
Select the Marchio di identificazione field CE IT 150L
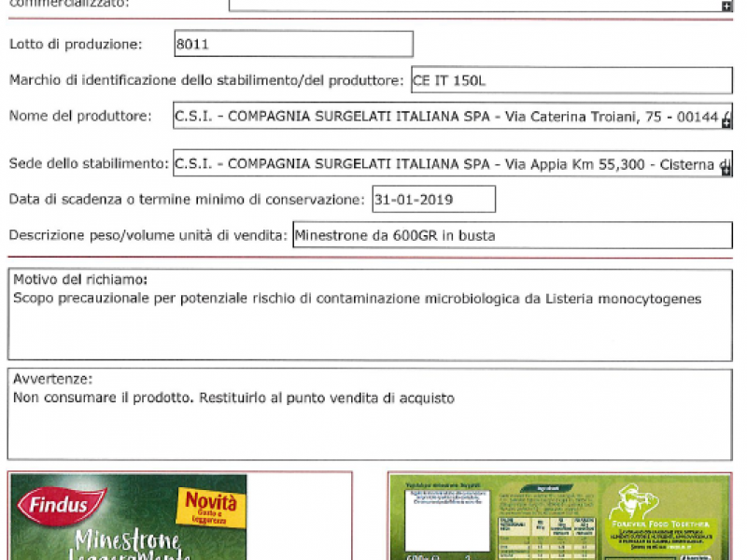[571, 80]
